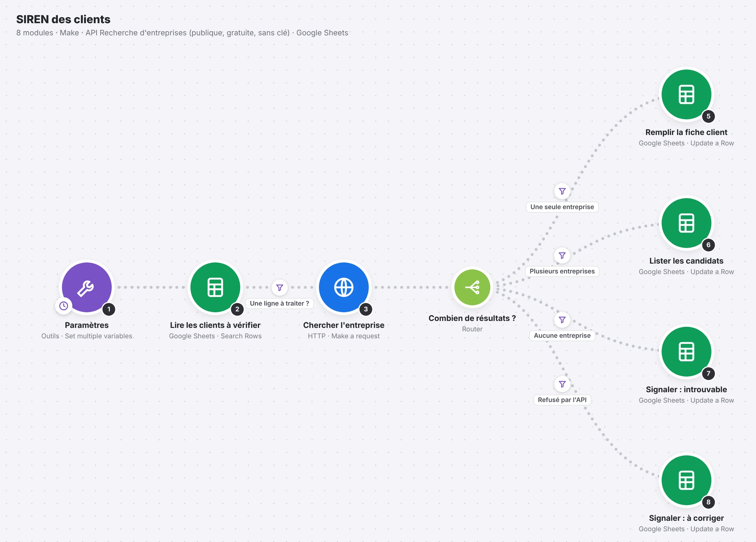Open the Lister les candidats module
The image size is (756, 542).
pyautogui.click(x=686, y=223)
